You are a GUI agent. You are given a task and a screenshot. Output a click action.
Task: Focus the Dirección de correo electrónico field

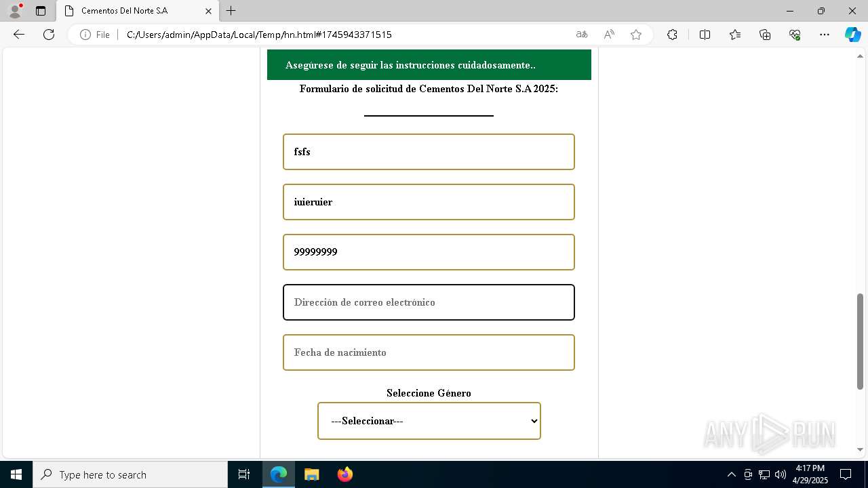(x=429, y=302)
